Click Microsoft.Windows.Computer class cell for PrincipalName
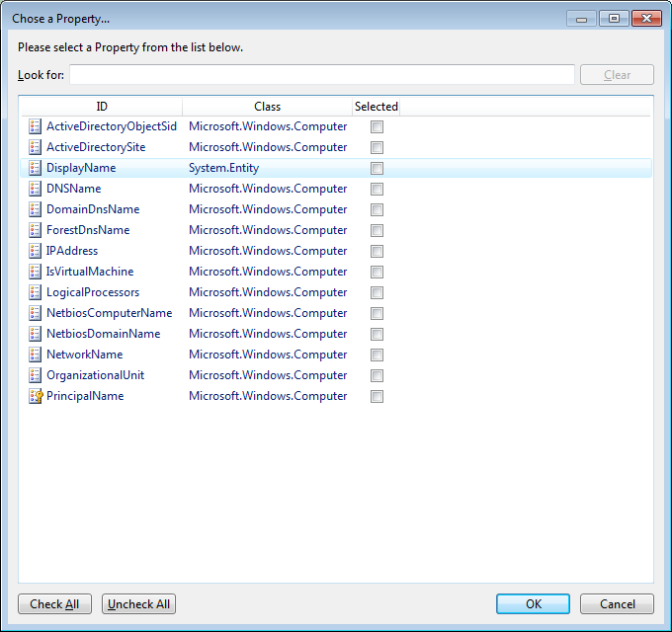 coord(268,396)
